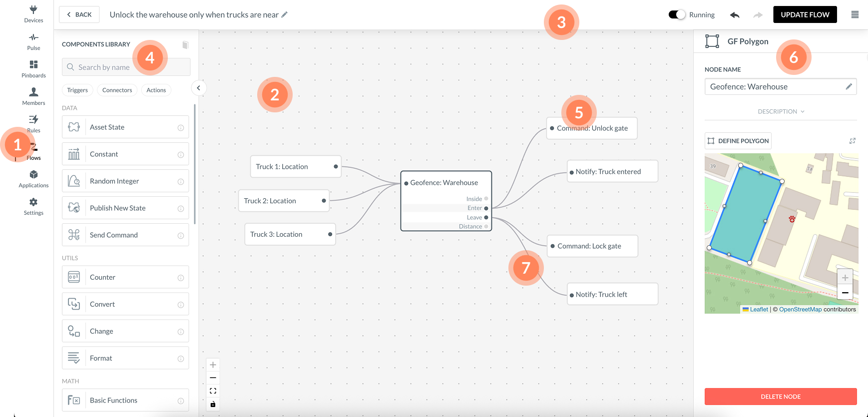The height and width of the screenshot is (417, 868).
Task: Expand the Description section
Action: click(x=781, y=111)
